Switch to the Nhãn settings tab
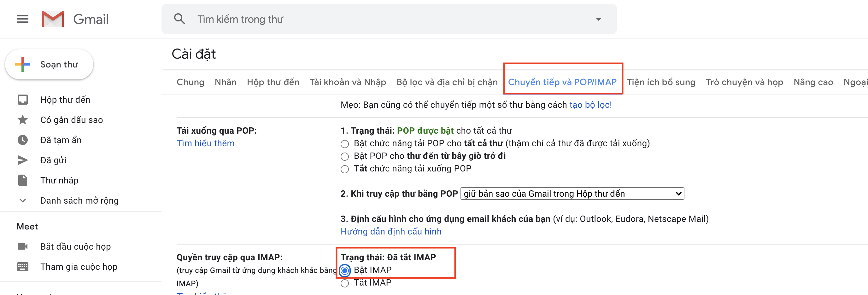This screenshot has height=295, width=868. tap(226, 82)
